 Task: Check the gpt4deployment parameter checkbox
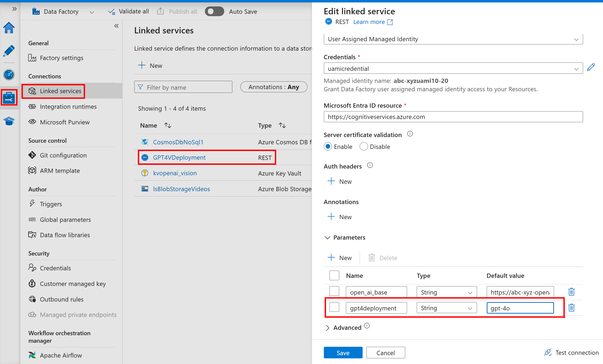click(x=334, y=307)
